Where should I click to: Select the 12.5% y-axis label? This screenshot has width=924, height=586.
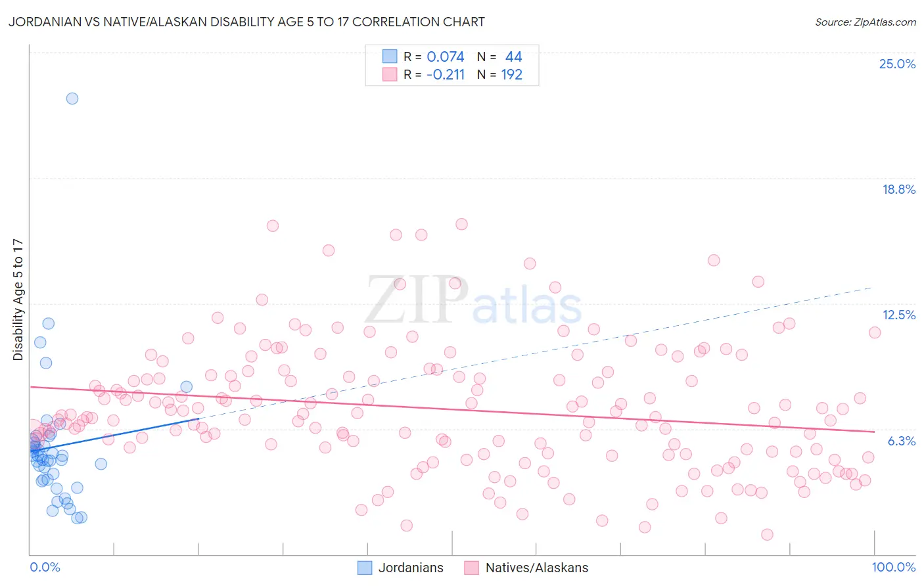click(898, 315)
